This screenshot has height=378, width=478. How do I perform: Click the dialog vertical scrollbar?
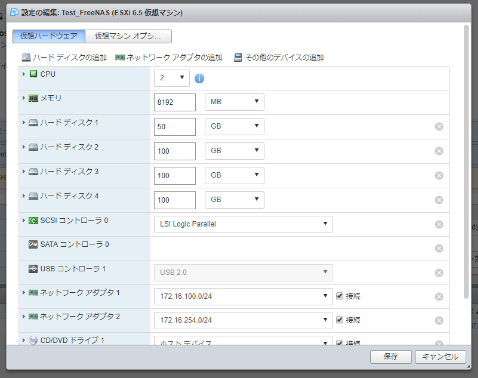coord(466,162)
